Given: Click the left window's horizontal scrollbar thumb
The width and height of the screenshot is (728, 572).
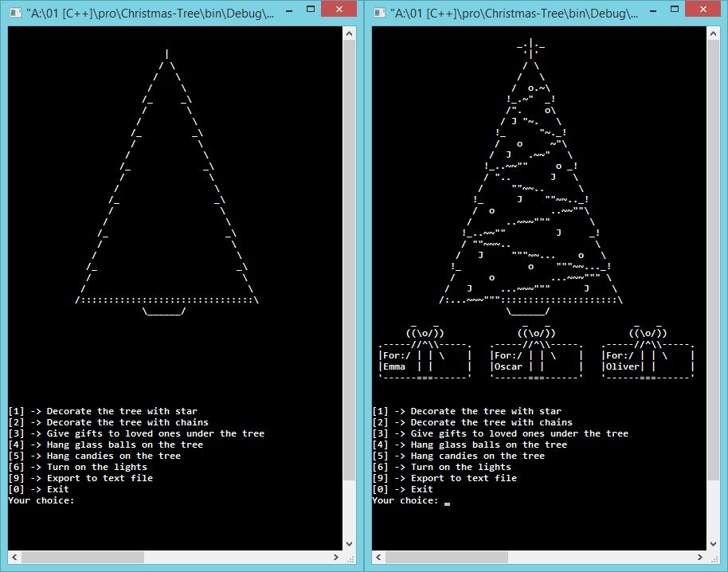Looking at the screenshot, I should pyautogui.click(x=83, y=557).
